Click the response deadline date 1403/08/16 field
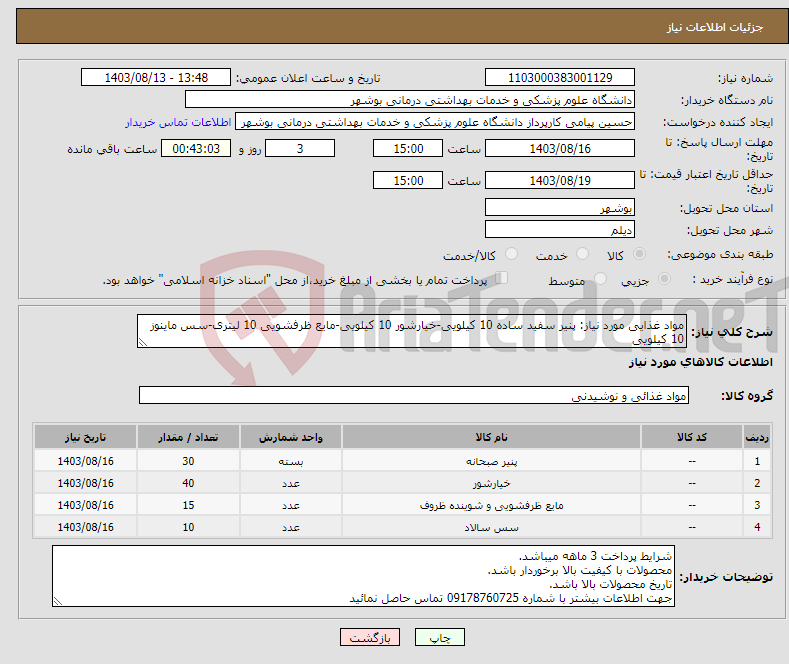Screen dimensions: 789x664 coord(560,148)
